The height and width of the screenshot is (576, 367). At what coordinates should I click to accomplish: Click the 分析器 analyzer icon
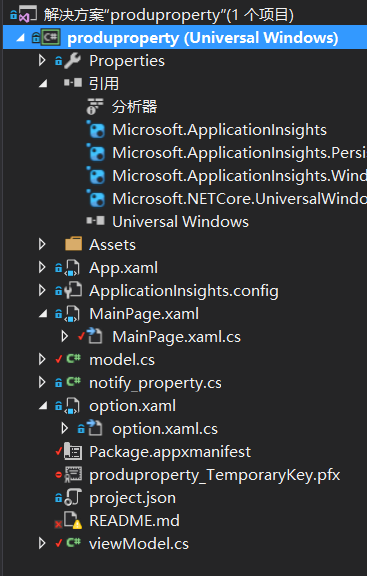pyautogui.click(x=95, y=107)
